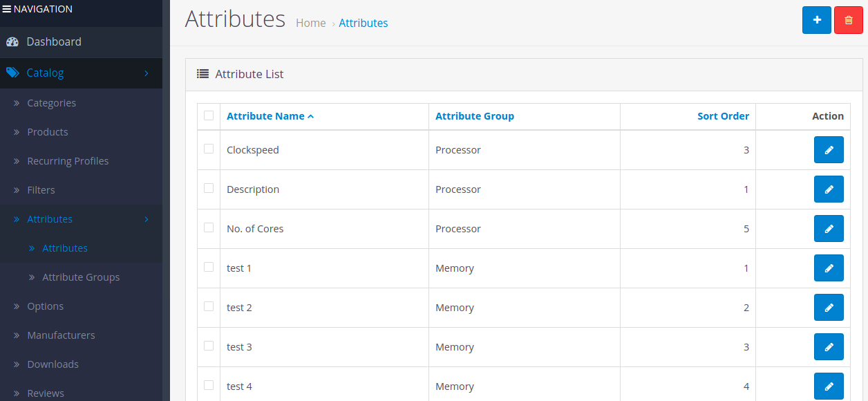Edit the No. of Cores attribute
This screenshot has width=868, height=401.
829,228
